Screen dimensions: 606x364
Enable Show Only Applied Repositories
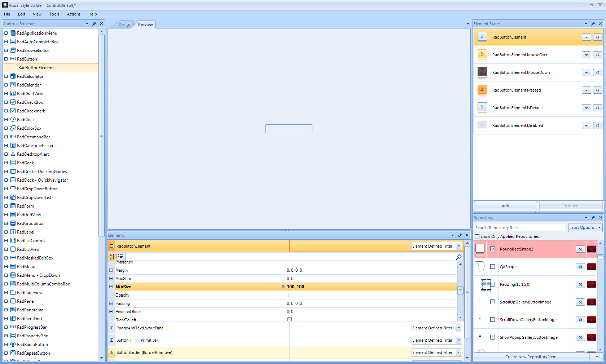coord(477,237)
